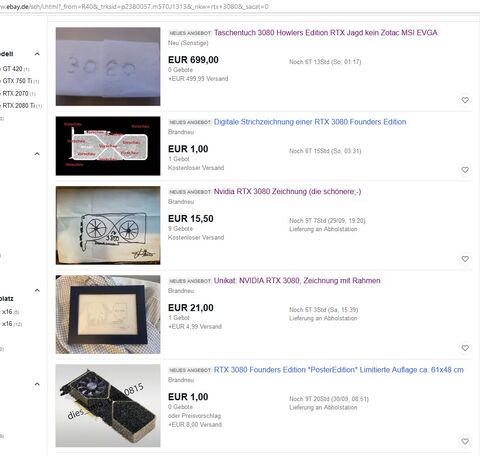480x455 pixels.
Task: Open Digitale Strichzeichnung RTX 3080 Founders link
Action: [x=310, y=122]
